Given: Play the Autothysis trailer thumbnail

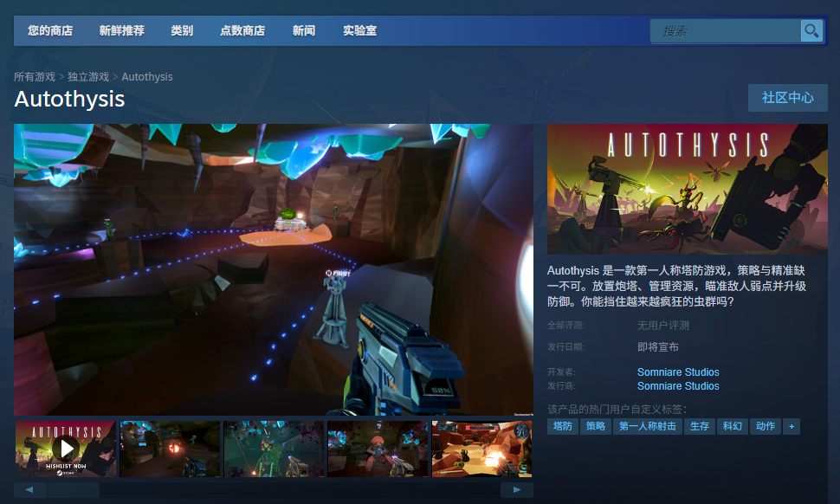Looking at the screenshot, I should click(x=66, y=449).
